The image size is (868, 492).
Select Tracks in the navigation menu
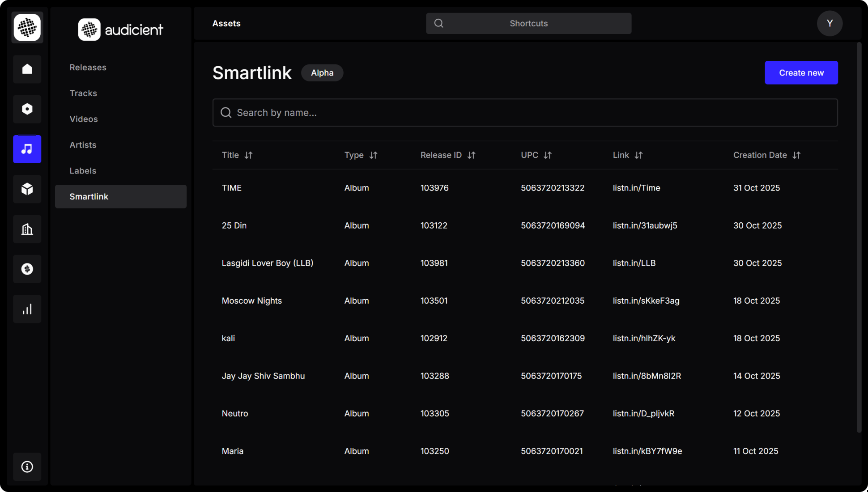point(83,93)
